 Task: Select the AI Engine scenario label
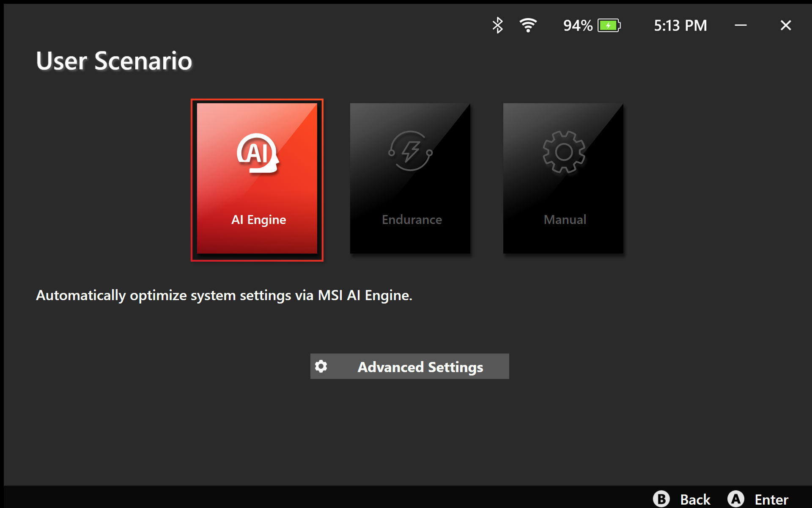click(258, 220)
